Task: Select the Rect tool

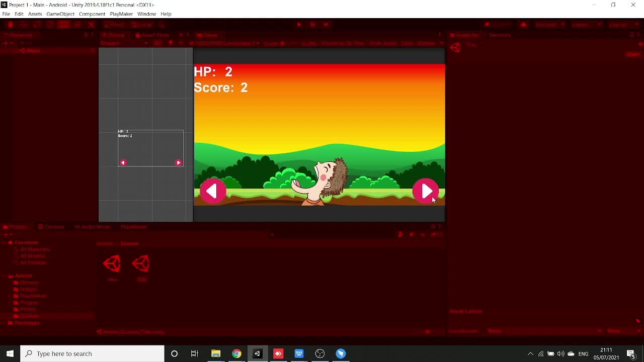Action: tap(64, 25)
